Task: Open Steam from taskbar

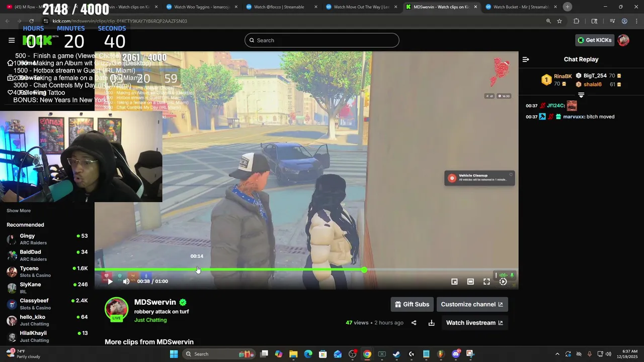Action: 396,354
